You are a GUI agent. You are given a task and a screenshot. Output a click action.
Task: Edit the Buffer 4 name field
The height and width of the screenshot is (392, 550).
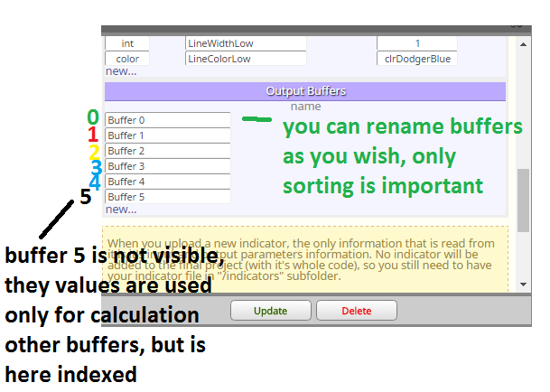coord(168,182)
